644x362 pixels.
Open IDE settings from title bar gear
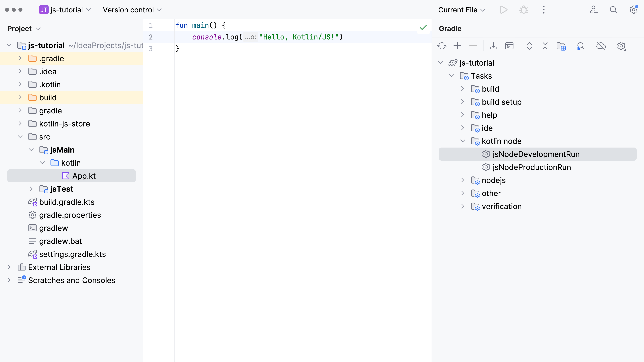coord(633,10)
